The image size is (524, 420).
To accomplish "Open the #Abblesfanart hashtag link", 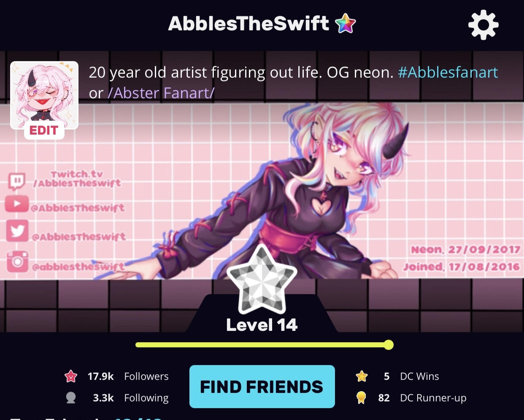I will [448, 73].
